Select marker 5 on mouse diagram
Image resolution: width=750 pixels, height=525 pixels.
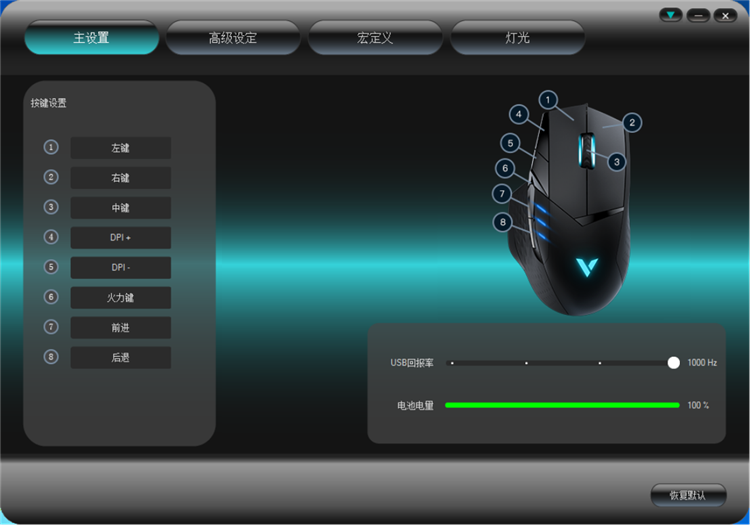[x=510, y=143]
